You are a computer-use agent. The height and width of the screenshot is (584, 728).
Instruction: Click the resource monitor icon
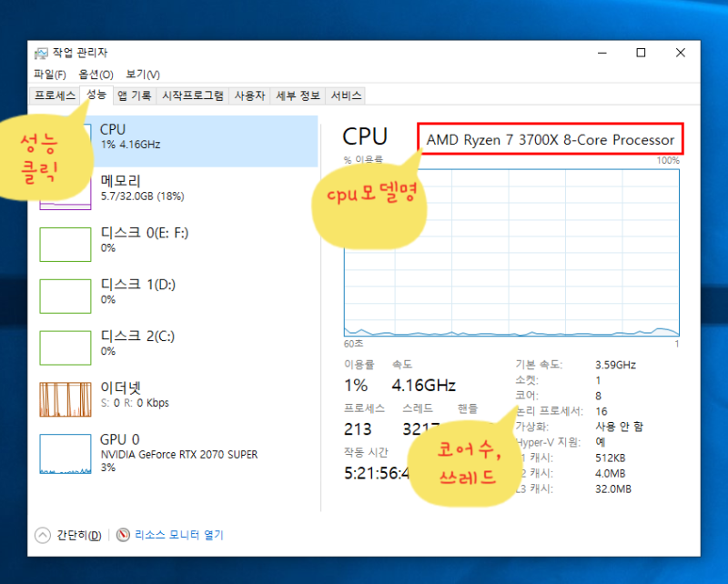pos(123,535)
